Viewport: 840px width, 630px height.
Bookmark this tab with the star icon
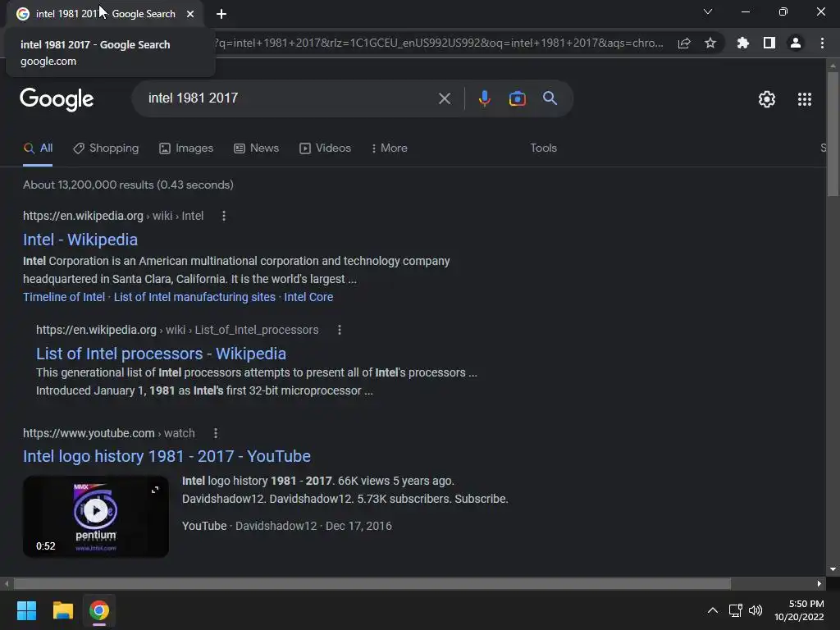tap(710, 43)
